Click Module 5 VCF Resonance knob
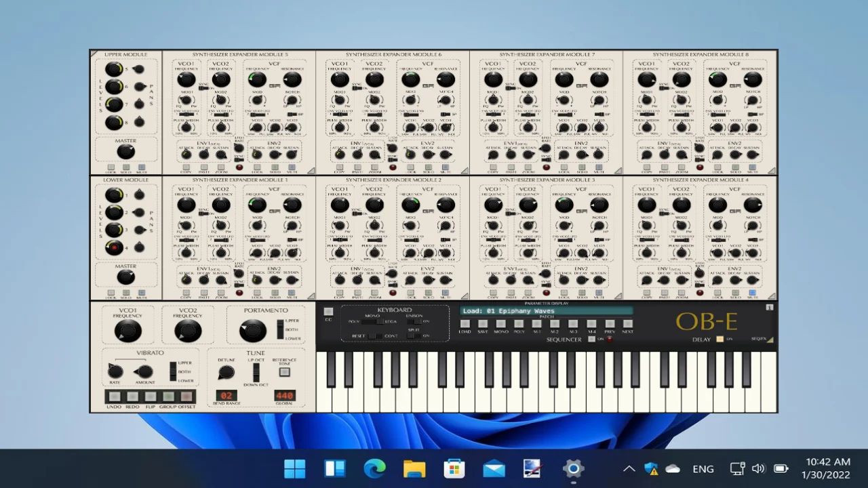Image resolution: width=868 pixels, height=488 pixels. point(292,79)
